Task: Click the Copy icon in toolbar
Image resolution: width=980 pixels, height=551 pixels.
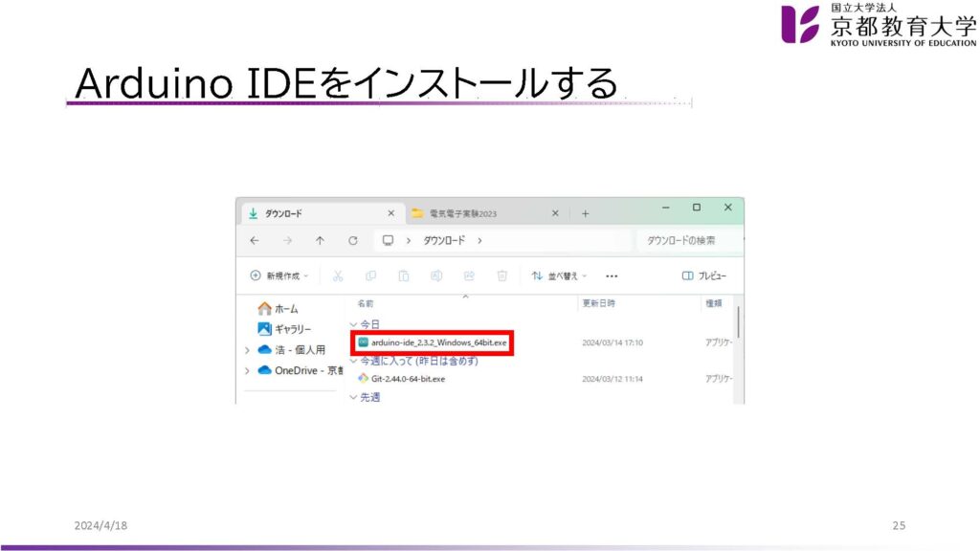Action: 370,275
